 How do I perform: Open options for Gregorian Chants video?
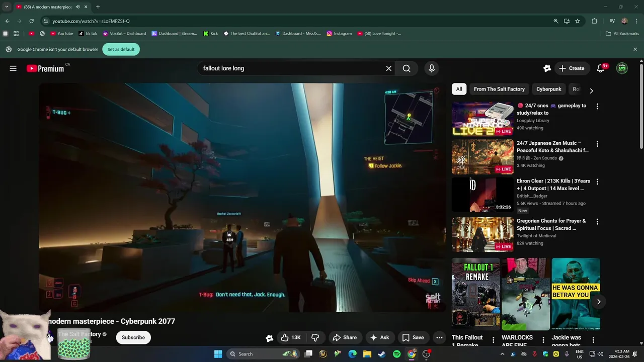point(597,221)
